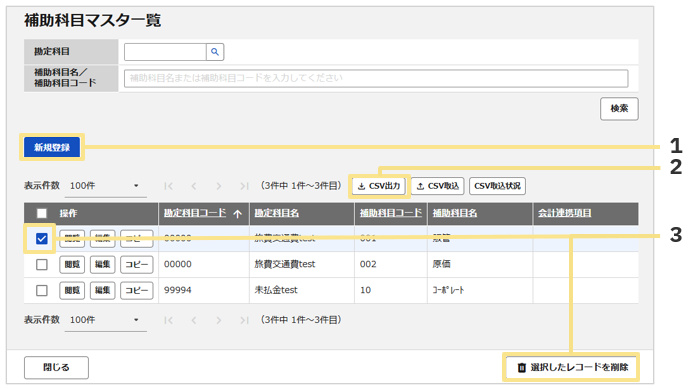
Task: Click コピー in the first checked row
Action: click(x=137, y=239)
